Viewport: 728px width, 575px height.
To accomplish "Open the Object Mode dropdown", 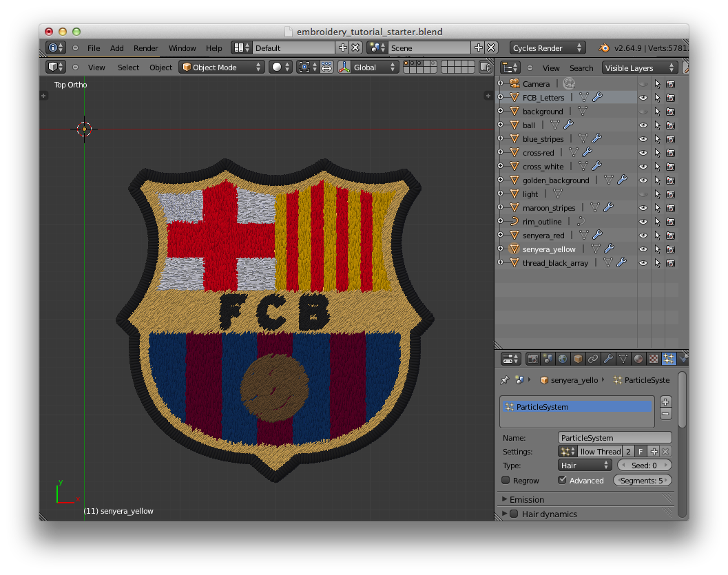I will [222, 67].
